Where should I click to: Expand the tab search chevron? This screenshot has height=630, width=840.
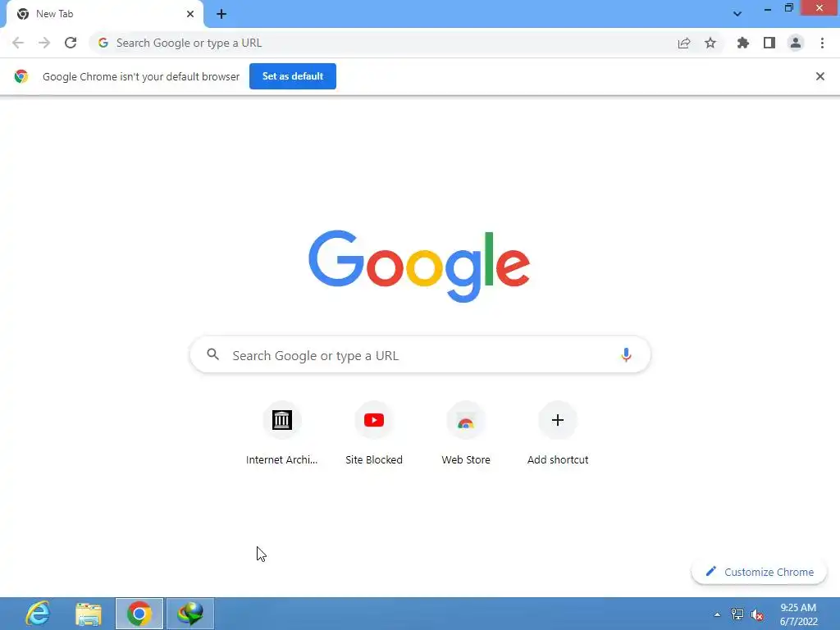[x=737, y=14]
